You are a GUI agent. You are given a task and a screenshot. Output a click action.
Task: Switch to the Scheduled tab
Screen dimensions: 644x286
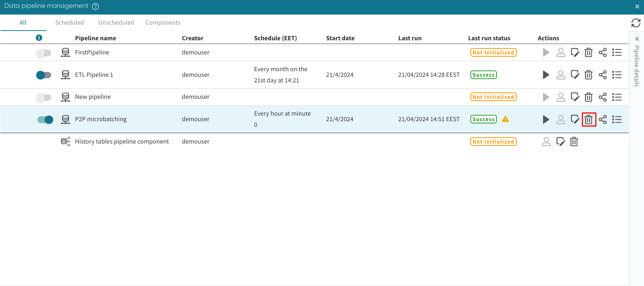pyautogui.click(x=69, y=22)
